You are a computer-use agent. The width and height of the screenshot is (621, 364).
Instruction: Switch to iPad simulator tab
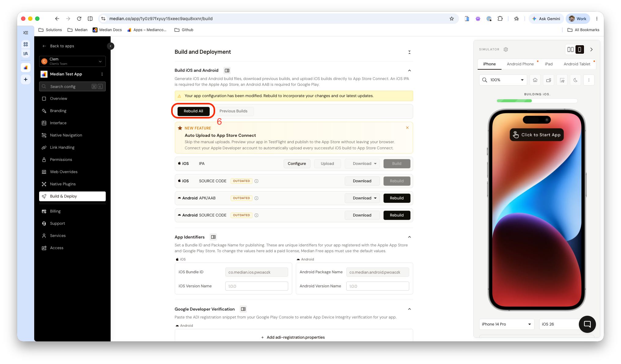click(x=549, y=64)
